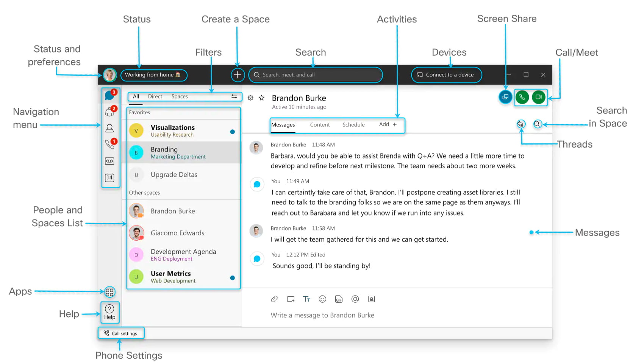
Task: Open the Working from home status menu
Action: pyautogui.click(x=153, y=75)
